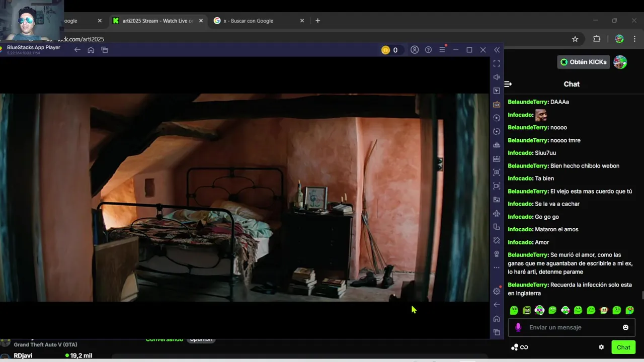Screen dimensions: 644x362
Task: Open BlueStacks keyboard controls icon
Action: click(497, 105)
